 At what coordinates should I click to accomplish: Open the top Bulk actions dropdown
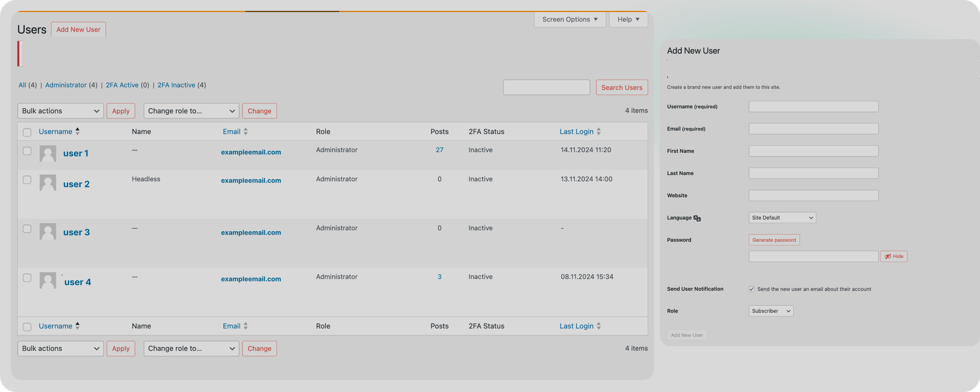click(x=61, y=111)
